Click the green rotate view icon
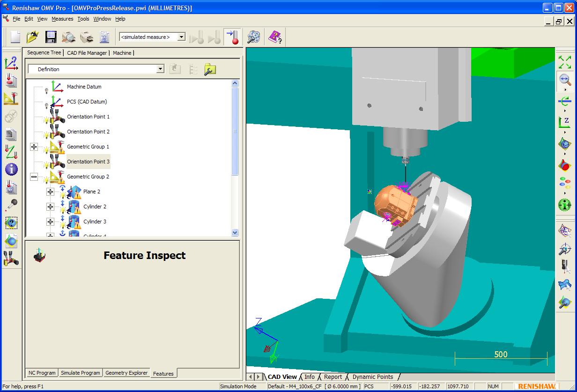 [x=565, y=101]
